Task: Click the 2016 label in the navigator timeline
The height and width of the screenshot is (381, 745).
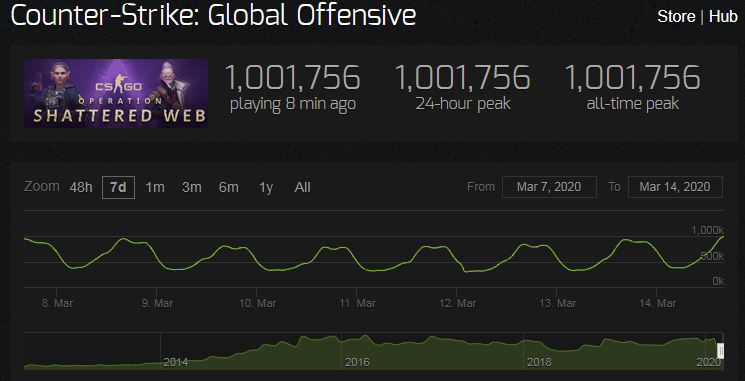Action: [x=357, y=362]
